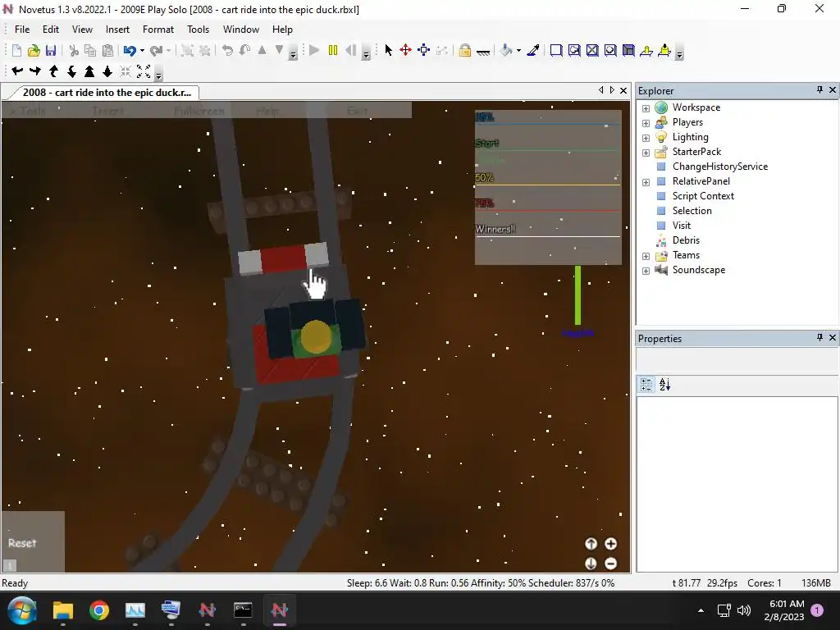Viewport: 840px width, 630px height.
Task: Select the Script Context item
Action: point(703,196)
